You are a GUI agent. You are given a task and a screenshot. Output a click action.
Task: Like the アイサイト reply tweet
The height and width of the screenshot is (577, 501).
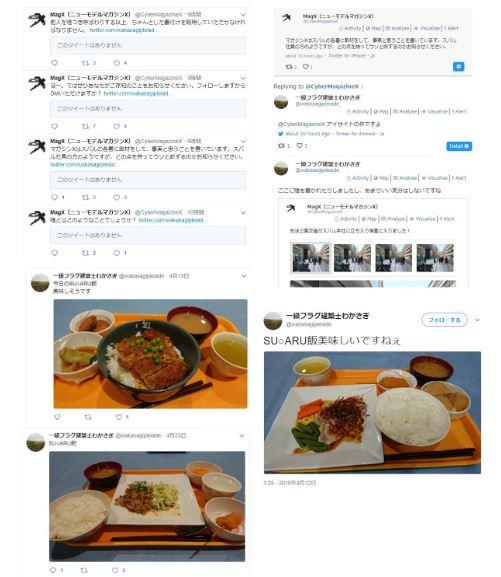(x=300, y=146)
